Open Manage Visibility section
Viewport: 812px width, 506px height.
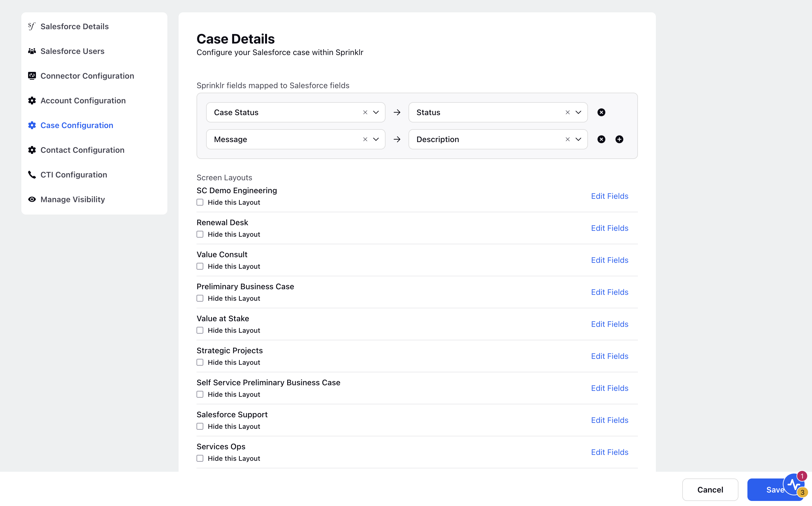click(x=73, y=199)
